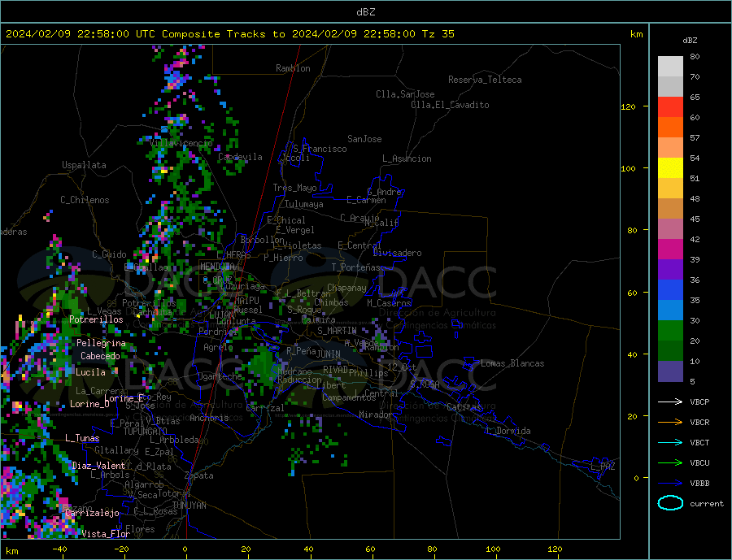Click the Clla.El_Cavadito map label
The image size is (732, 560).
[450, 105]
